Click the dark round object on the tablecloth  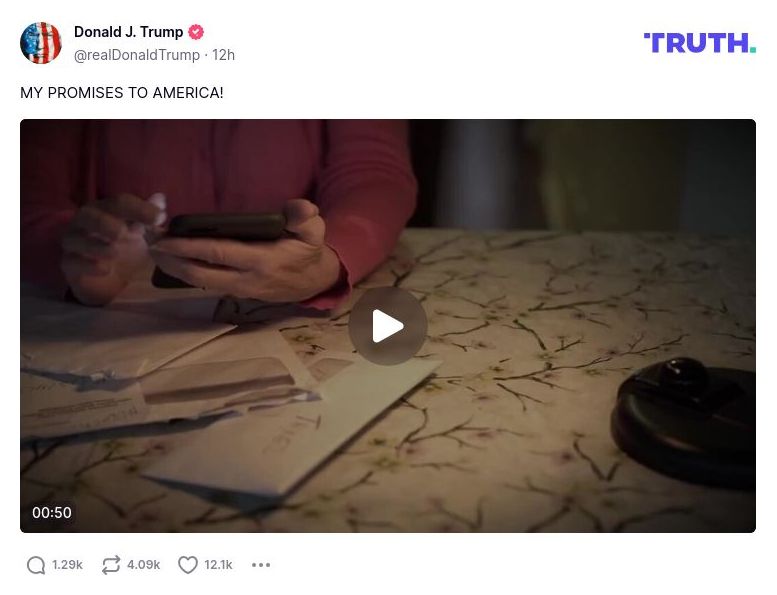pyautogui.click(x=684, y=421)
